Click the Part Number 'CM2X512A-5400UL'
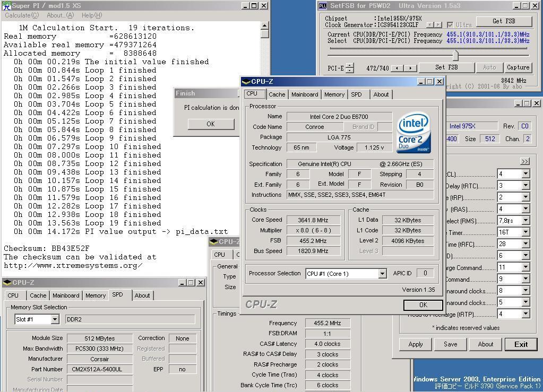Viewport: 543px width, 392px height. pos(100,369)
